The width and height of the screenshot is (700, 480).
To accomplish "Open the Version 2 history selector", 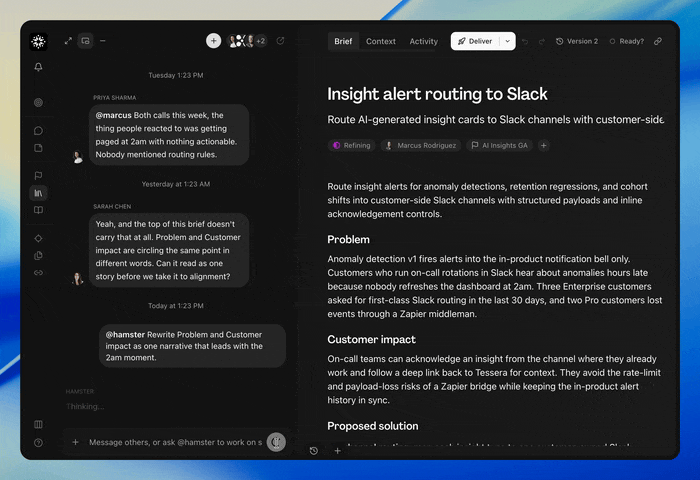I will [x=577, y=41].
